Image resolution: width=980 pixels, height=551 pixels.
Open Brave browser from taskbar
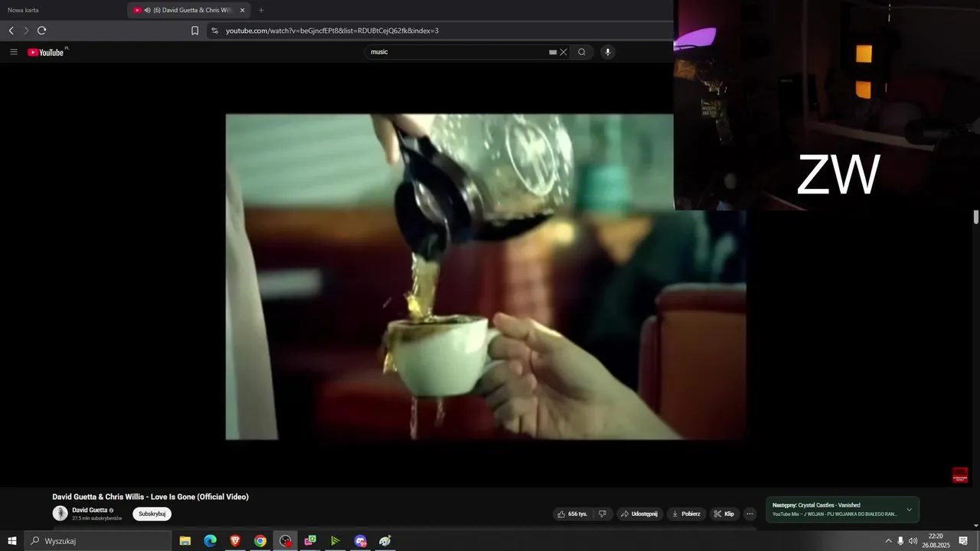pyautogui.click(x=235, y=541)
